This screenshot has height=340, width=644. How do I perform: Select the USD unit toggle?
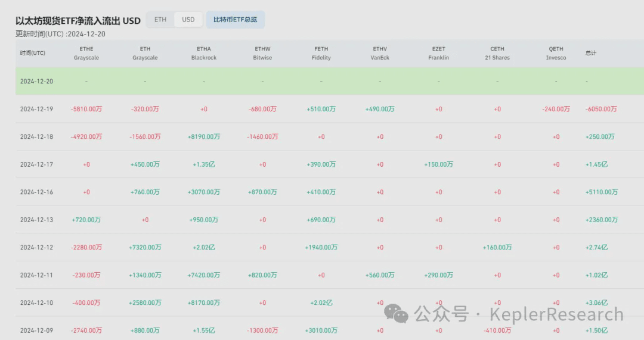[188, 20]
